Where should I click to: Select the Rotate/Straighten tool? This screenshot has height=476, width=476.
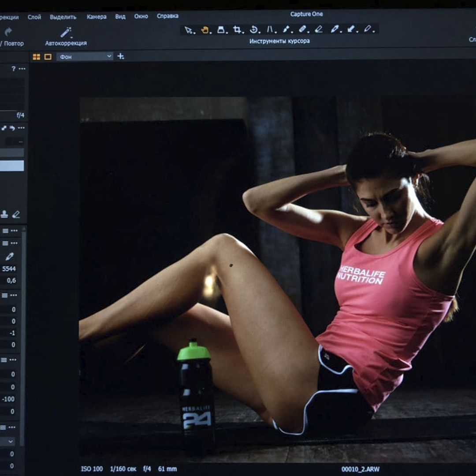tap(254, 30)
